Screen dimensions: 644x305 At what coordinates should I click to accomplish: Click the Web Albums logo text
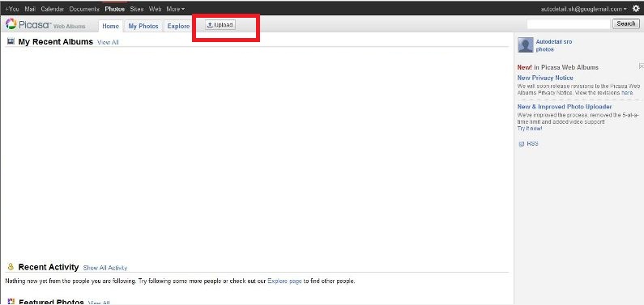(x=70, y=26)
